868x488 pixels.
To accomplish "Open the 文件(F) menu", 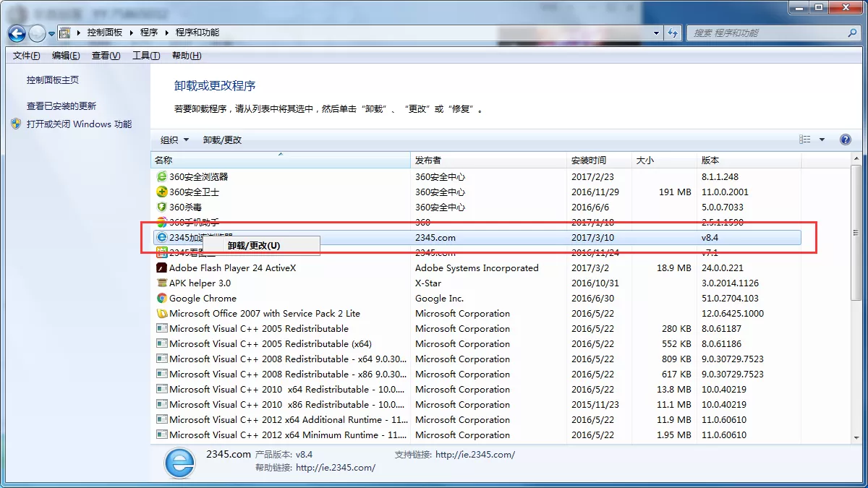I will tap(27, 56).
